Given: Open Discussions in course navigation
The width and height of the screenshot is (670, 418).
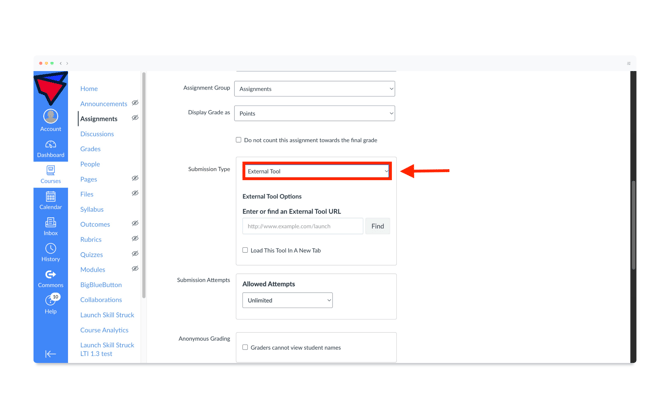Looking at the screenshot, I should 97,134.
